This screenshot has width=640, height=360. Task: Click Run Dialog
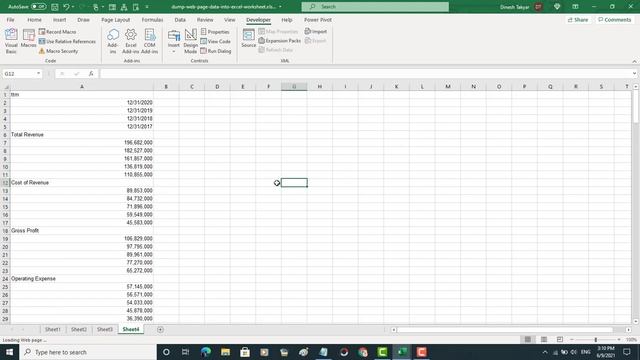tap(216, 51)
